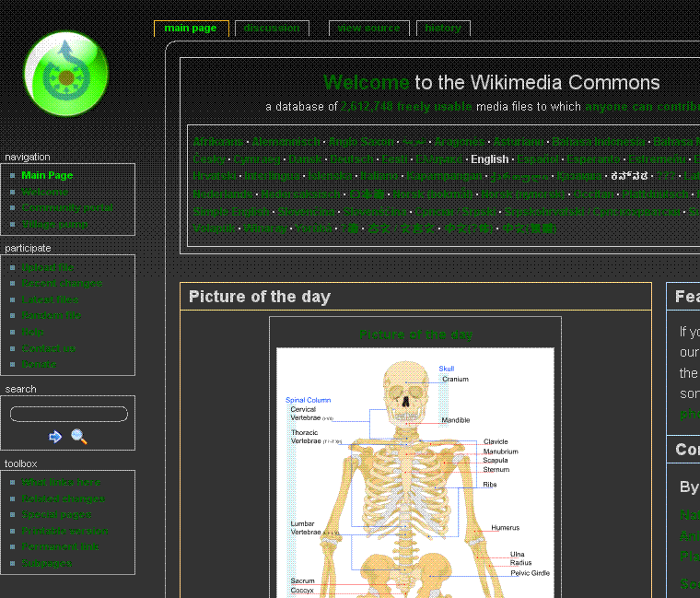Open the Welcome sidebar link
Image resolution: width=700 pixels, height=598 pixels.
(44, 192)
